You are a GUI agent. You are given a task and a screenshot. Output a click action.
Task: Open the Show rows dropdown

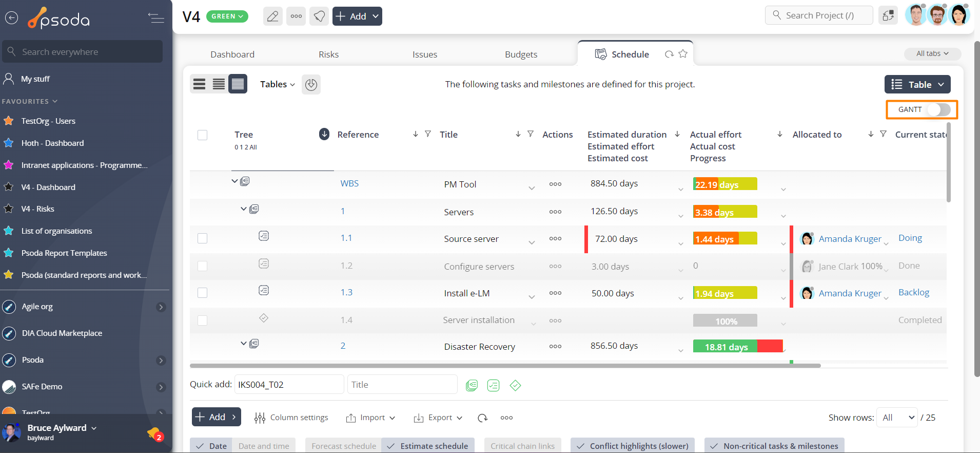pyautogui.click(x=897, y=418)
